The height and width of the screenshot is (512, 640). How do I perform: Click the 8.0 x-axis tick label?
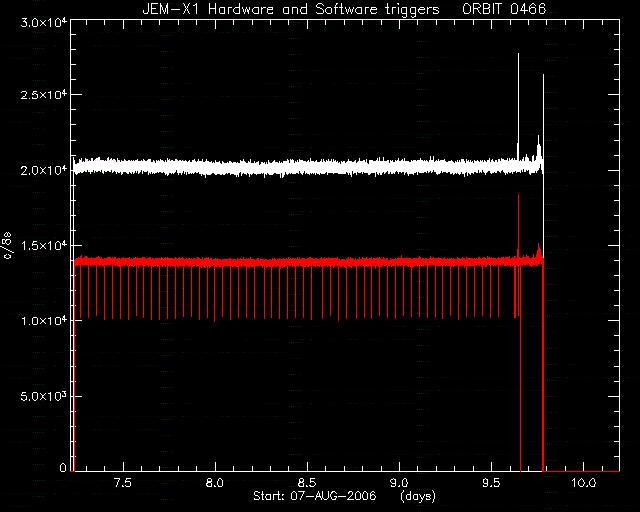(214, 483)
